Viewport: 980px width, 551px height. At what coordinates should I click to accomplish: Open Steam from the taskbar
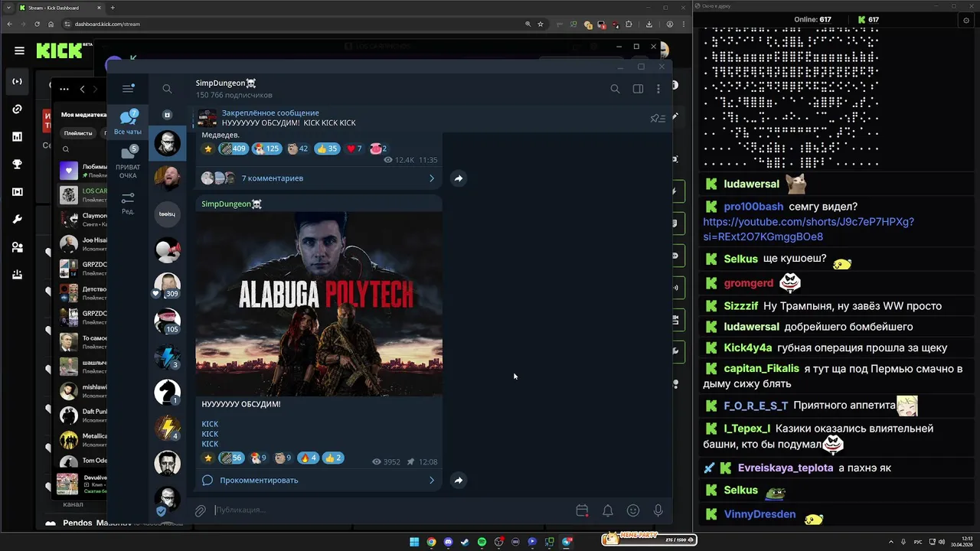pos(465,542)
